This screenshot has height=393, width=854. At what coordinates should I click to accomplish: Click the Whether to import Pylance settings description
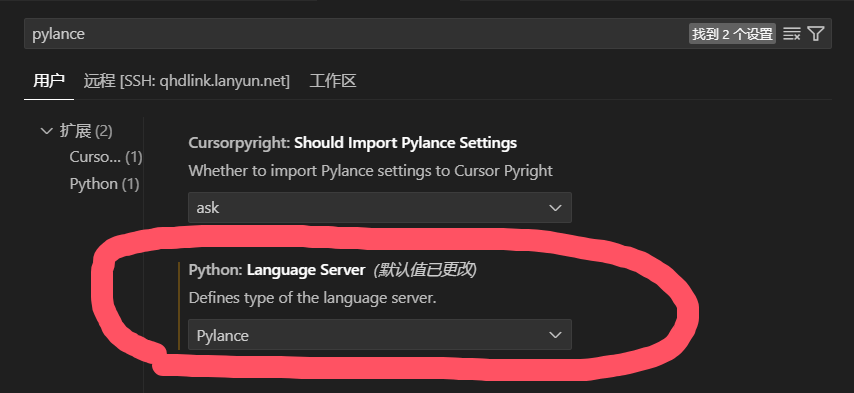click(370, 171)
